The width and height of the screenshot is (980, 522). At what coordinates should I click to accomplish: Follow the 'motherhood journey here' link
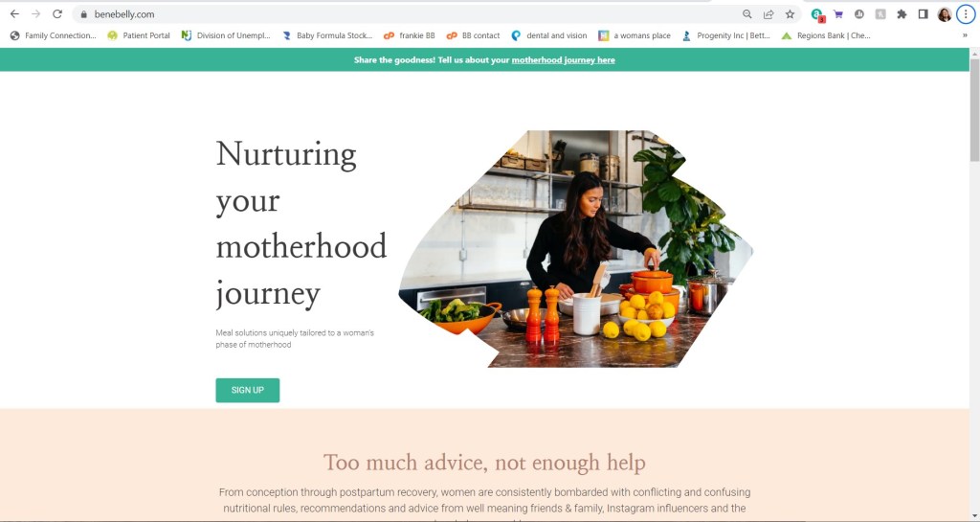[x=563, y=60]
